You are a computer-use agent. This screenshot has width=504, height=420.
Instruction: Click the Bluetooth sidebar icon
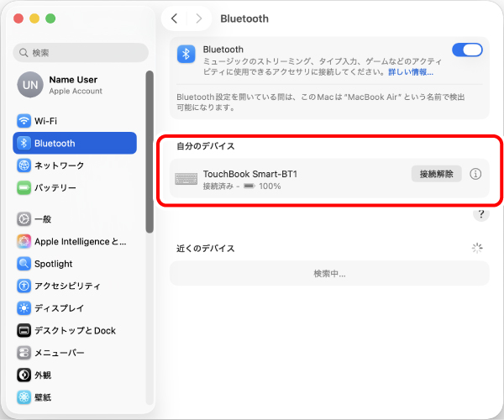pos(24,143)
